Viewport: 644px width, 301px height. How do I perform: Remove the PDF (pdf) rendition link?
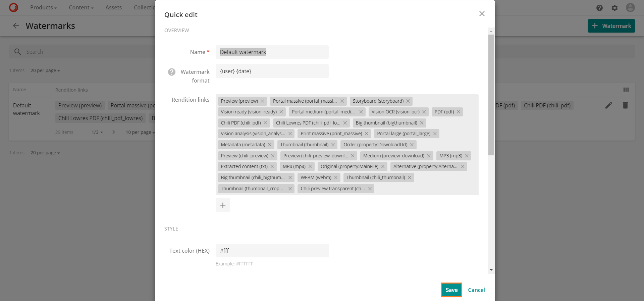pos(459,112)
